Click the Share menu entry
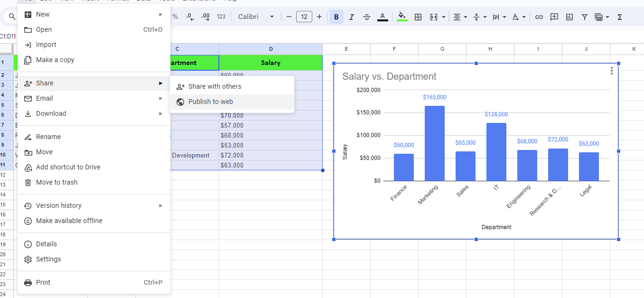This screenshot has width=644, height=298. [94, 83]
